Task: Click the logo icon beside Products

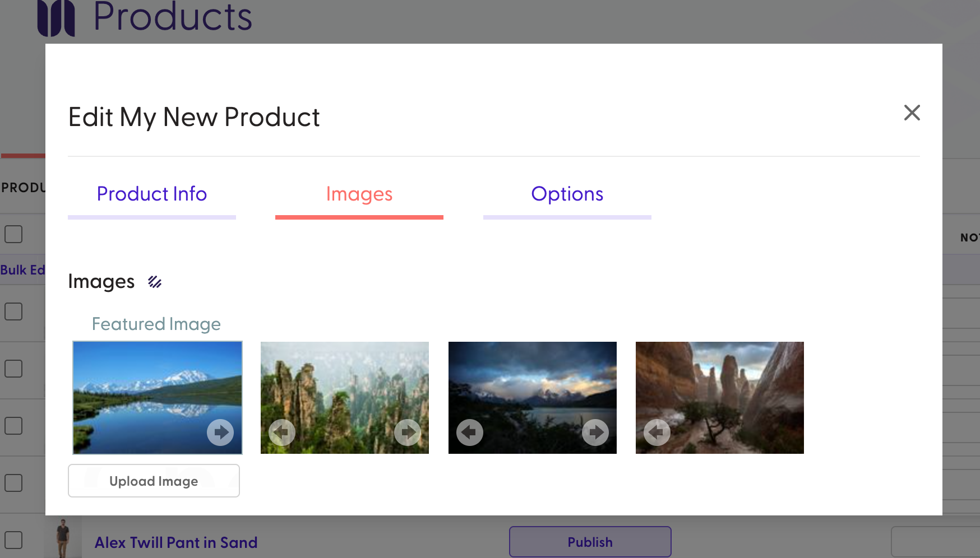Action: coord(56,18)
